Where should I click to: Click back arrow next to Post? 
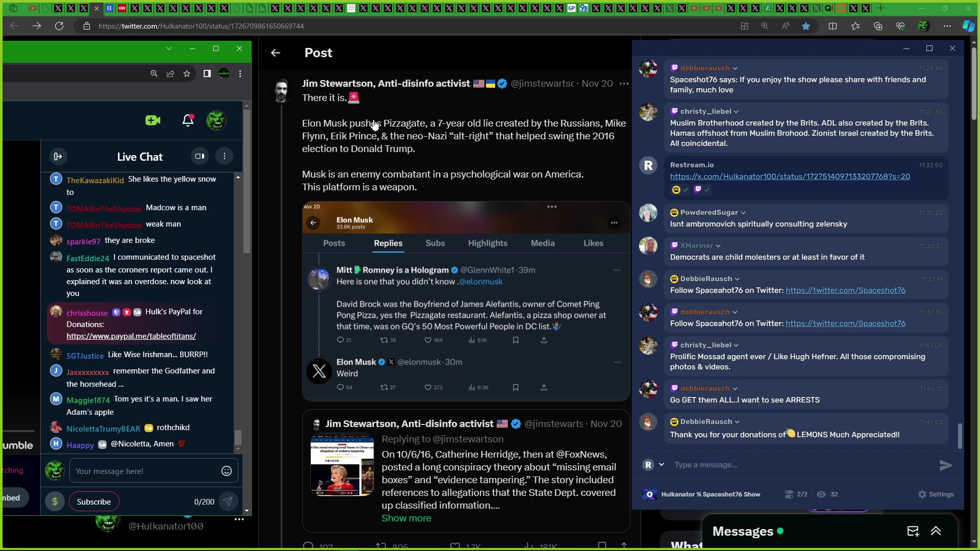276,53
